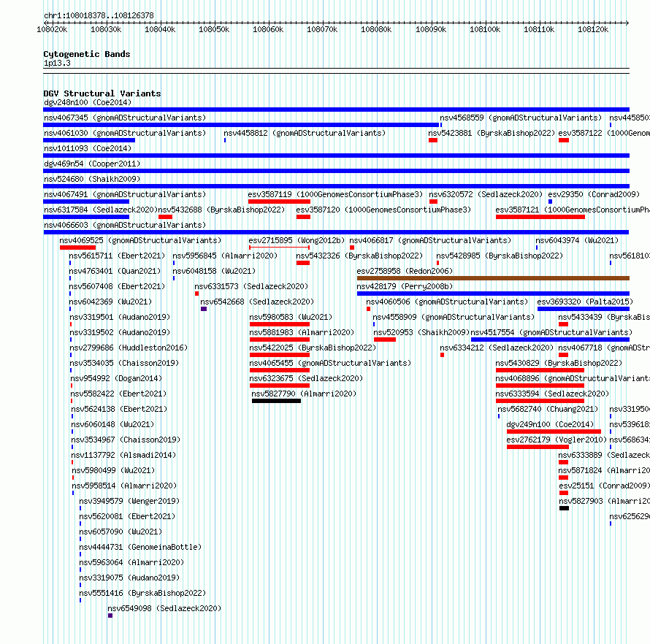Open variant nsv4061030 gnomAD label

125,133
